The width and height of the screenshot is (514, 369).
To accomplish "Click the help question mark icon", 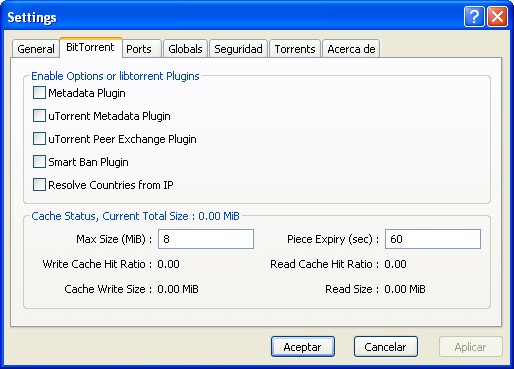I will (x=474, y=17).
